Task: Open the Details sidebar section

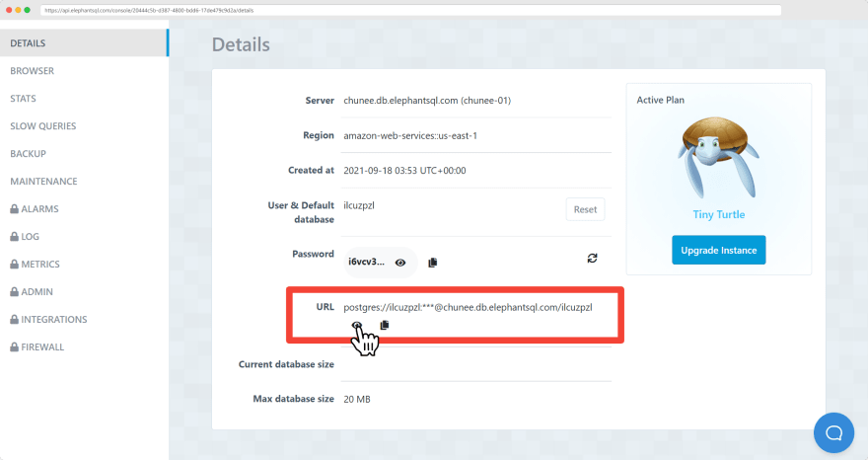Action: pos(84,43)
